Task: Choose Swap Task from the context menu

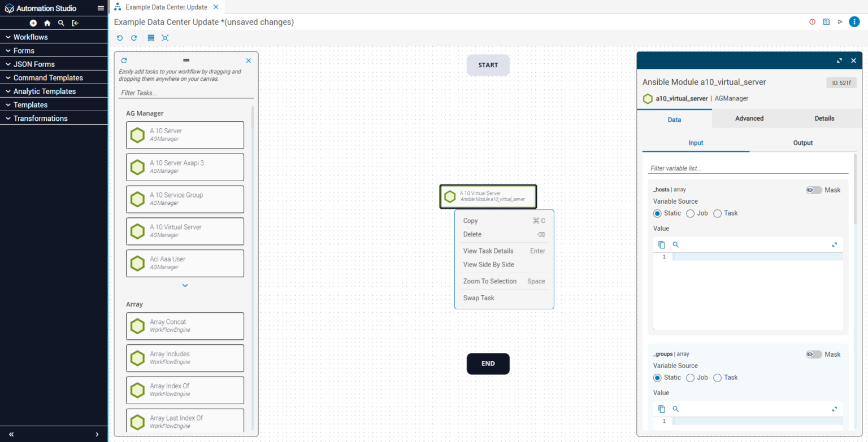Action: click(x=479, y=297)
